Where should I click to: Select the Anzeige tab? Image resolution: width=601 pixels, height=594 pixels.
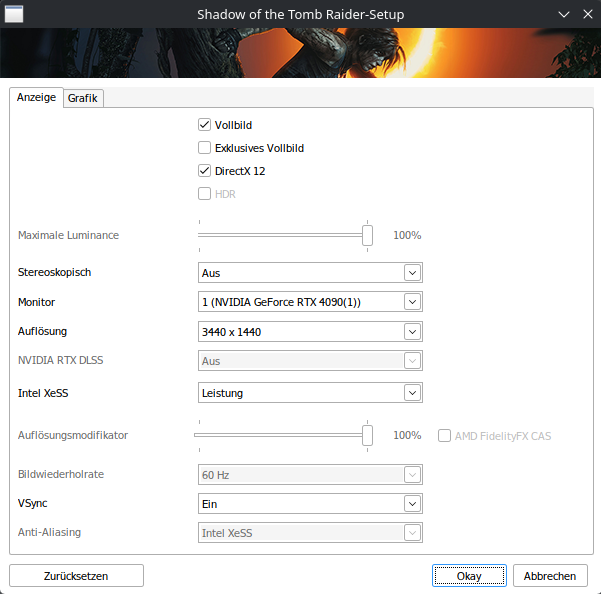tap(36, 97)
